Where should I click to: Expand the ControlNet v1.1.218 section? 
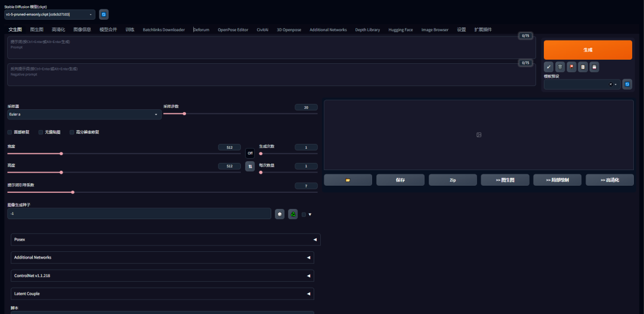(x=162, y=276)
